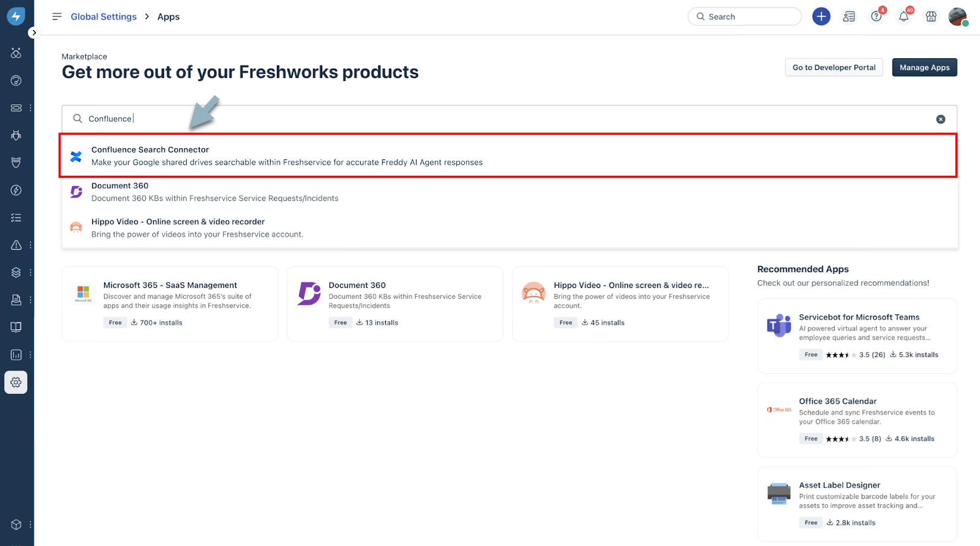Open the Document 360 app card title
The image size is (980, 546).
357,285
